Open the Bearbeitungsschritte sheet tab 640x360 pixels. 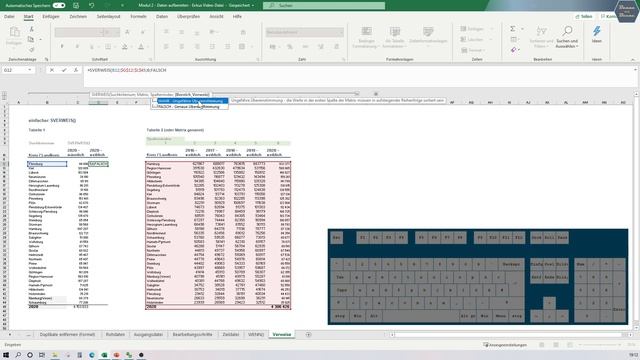[192, 334]
